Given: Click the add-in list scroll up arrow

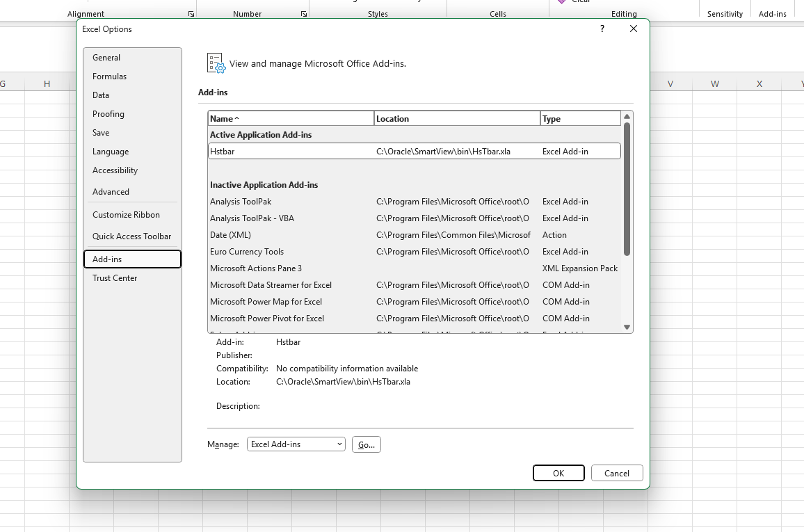Looking at the screenshot, I should click(627, 116).
